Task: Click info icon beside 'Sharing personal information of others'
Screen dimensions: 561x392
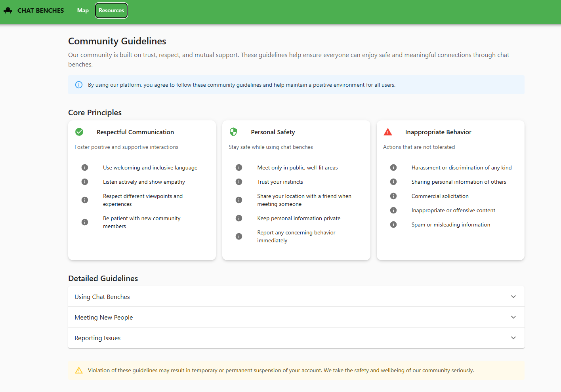Action: pos(393,182)
